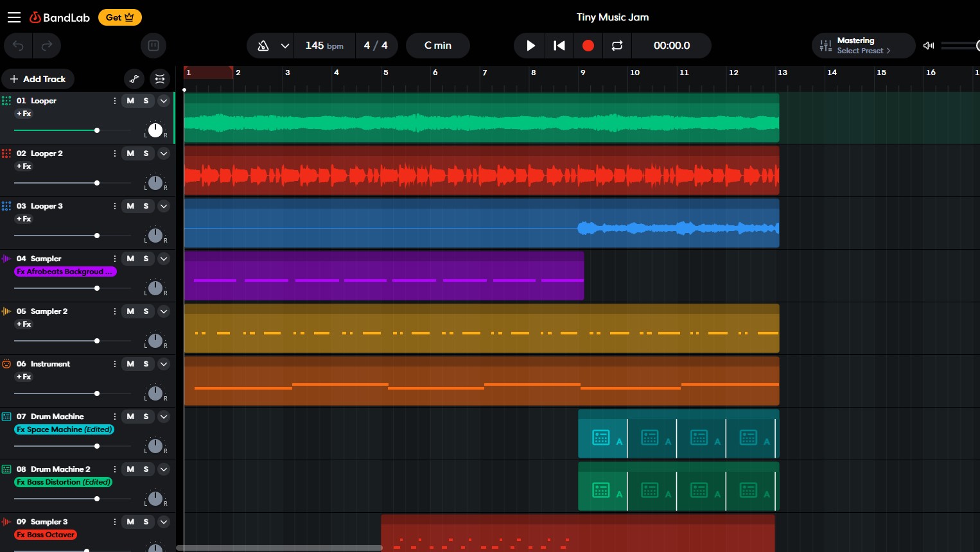Open the hamburger main menu

point(14,17)
